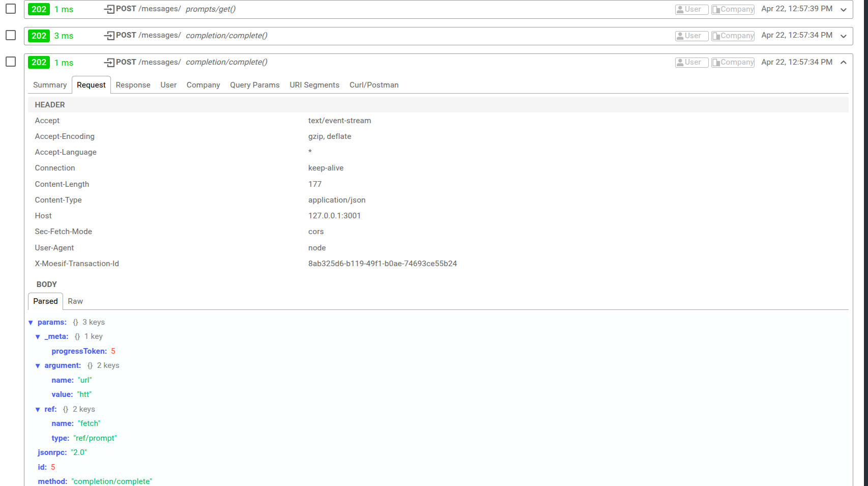Check the checkbox for the prompts/get request
The image size is (868, 486).
(x=10, y=8)
